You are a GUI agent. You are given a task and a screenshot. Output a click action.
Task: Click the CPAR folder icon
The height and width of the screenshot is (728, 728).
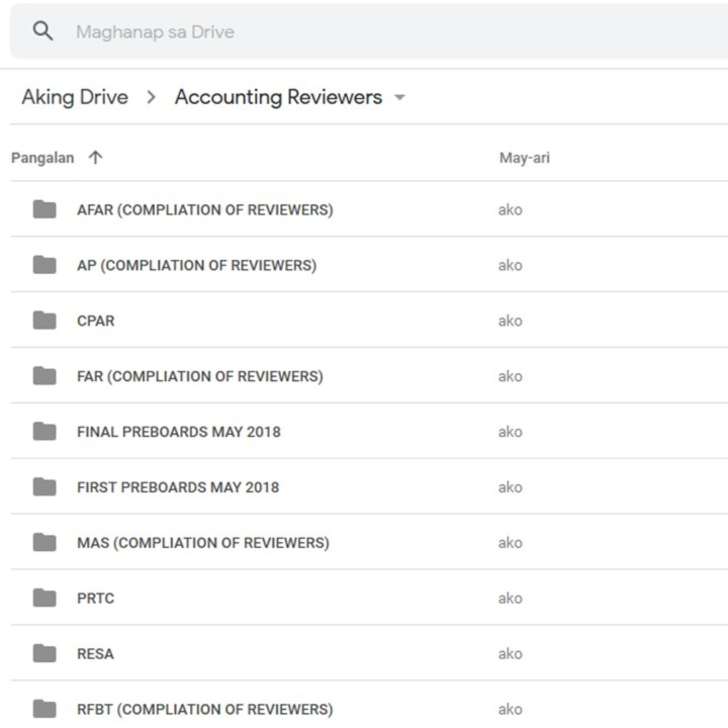[44, 320]
